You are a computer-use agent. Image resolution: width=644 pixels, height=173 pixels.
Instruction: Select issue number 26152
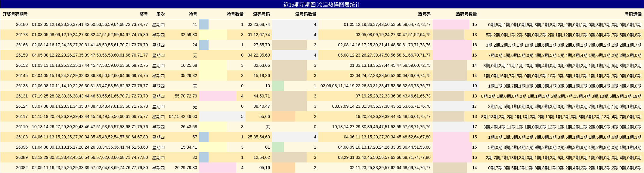tap(22, 65)
